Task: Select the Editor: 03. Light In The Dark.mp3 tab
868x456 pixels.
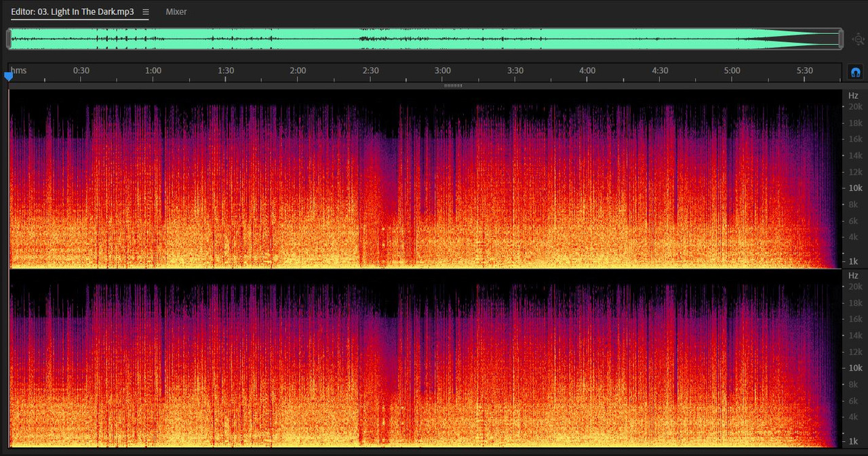Action: pos(73,12)
